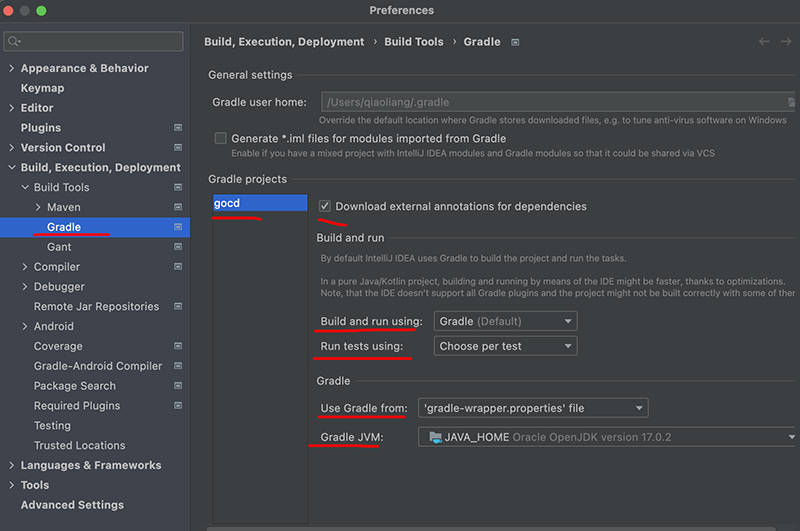Open the Run tests using dropdown

(x=505, y=346)
